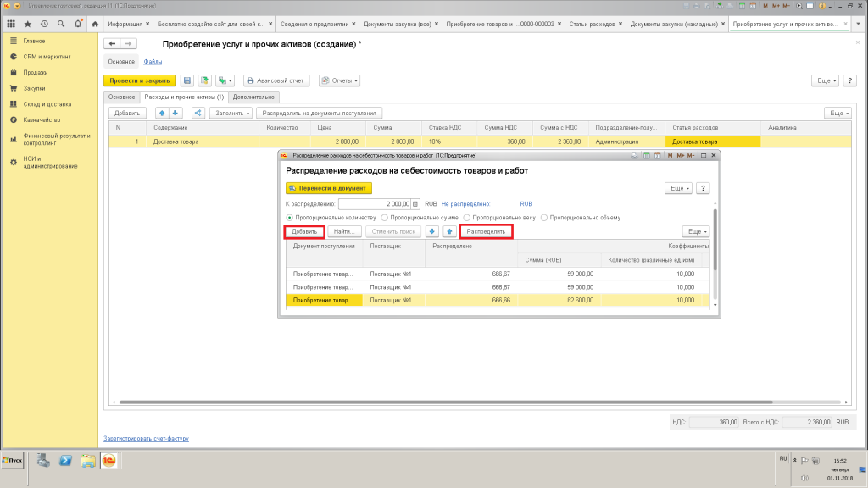
Task: Open calculator icon in К распределению field
Action: [415, 204]
